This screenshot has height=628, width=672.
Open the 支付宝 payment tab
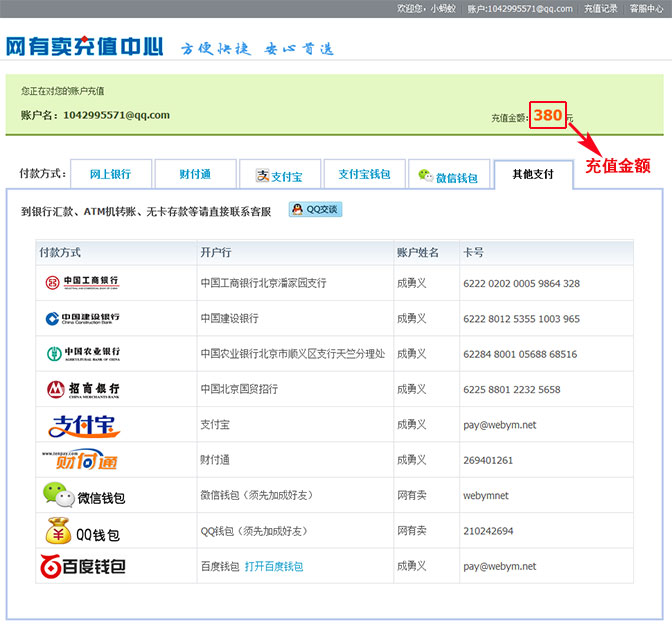280,175
